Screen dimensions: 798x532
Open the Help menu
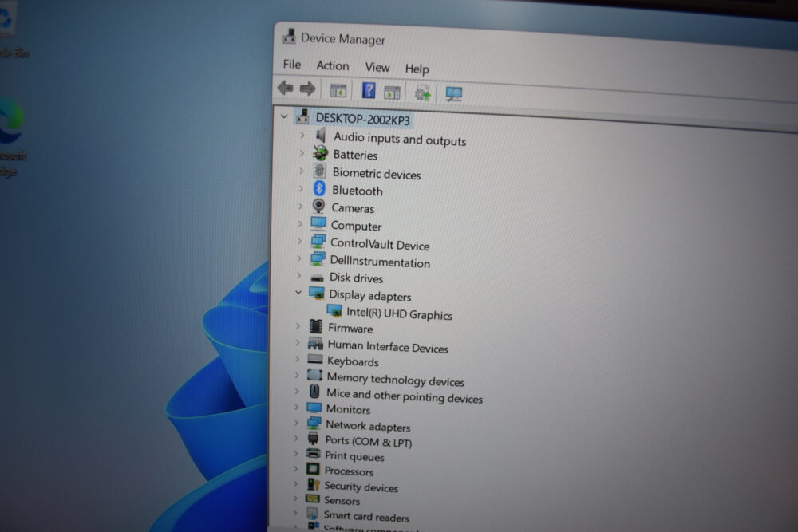tap(417, 69)
